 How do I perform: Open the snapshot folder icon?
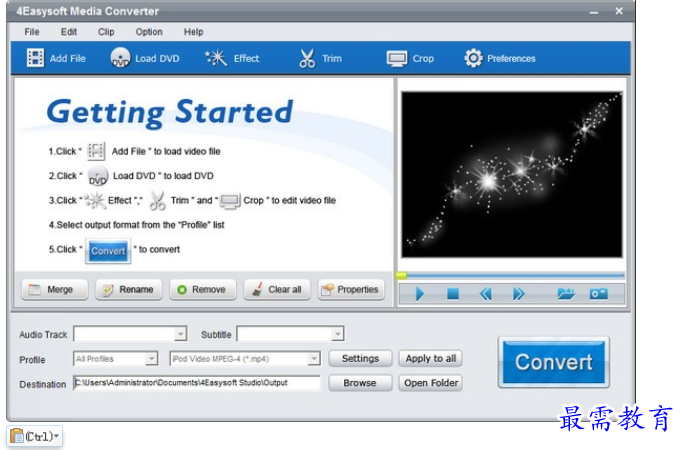pos(566,294)
